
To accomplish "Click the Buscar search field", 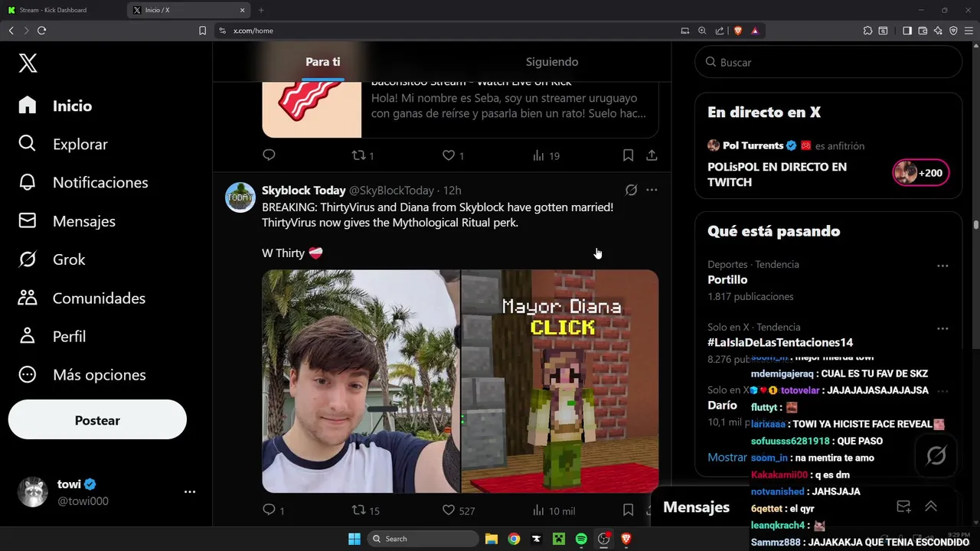I will [828, 62].
